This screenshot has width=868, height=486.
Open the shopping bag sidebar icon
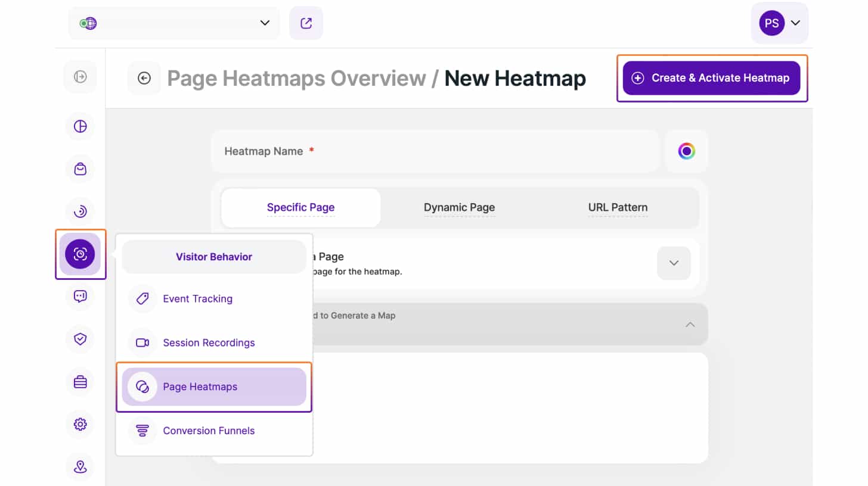click(x=80, y=169)
